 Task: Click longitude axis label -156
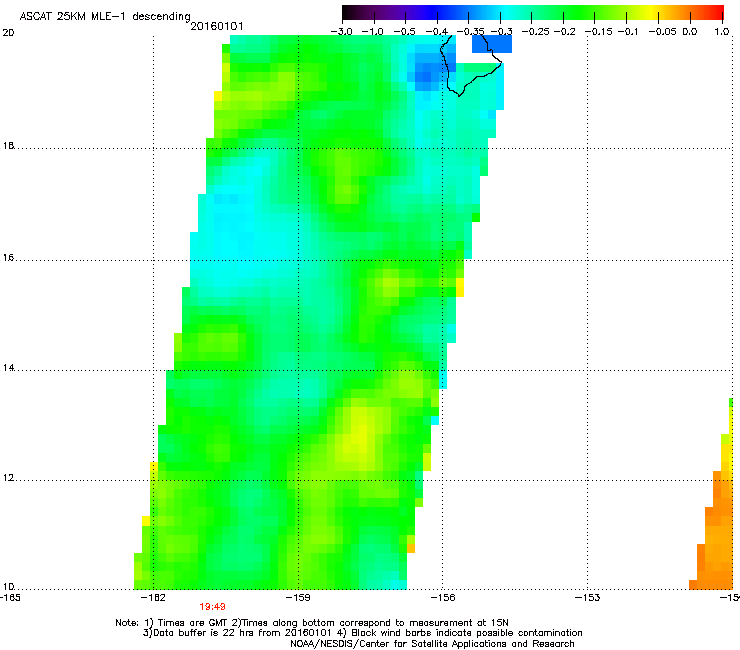pyautogui.click(x=443, y=598)
